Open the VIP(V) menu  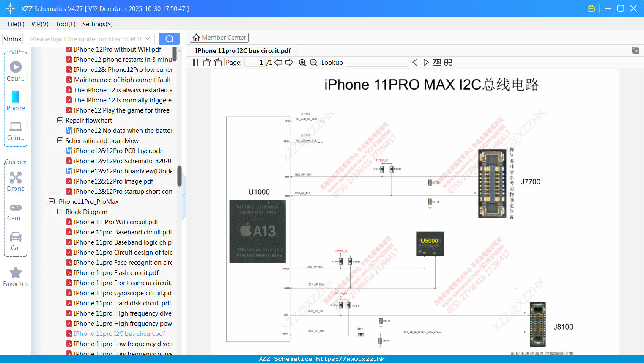[x=40, y=24]
